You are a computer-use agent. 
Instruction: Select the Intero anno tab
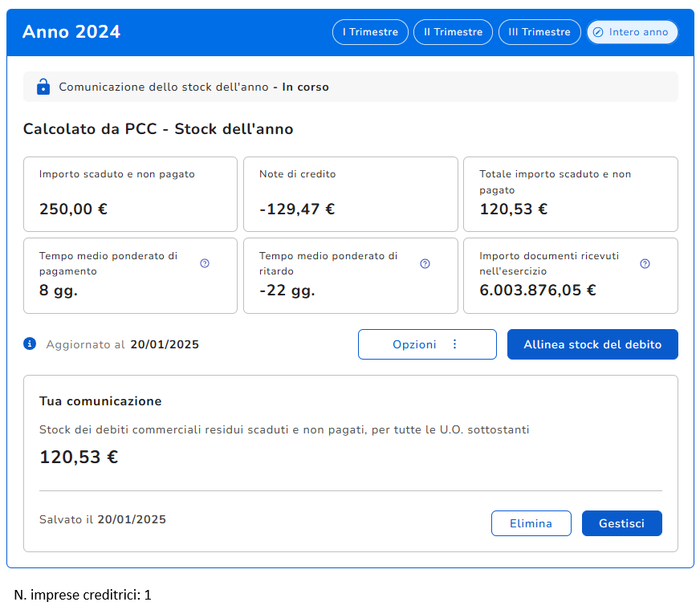tap(633, 32)
